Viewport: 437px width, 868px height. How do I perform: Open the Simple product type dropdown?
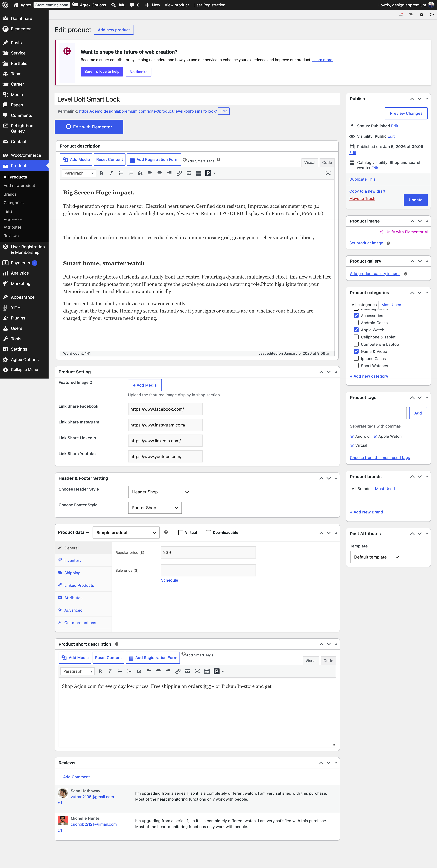click(126, 532)
